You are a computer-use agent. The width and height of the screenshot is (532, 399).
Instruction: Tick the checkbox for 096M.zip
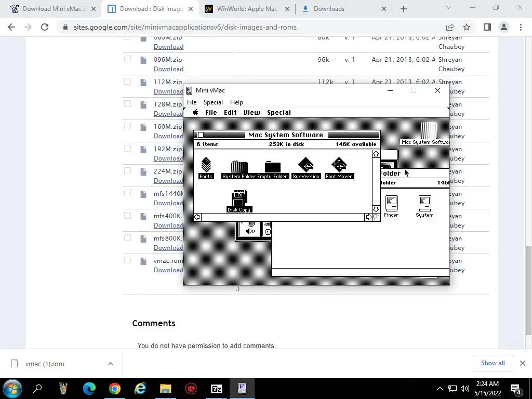[128, 59]
